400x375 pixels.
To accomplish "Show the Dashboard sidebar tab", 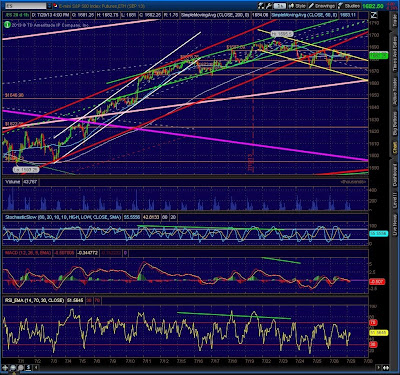I will coord(395,175).
